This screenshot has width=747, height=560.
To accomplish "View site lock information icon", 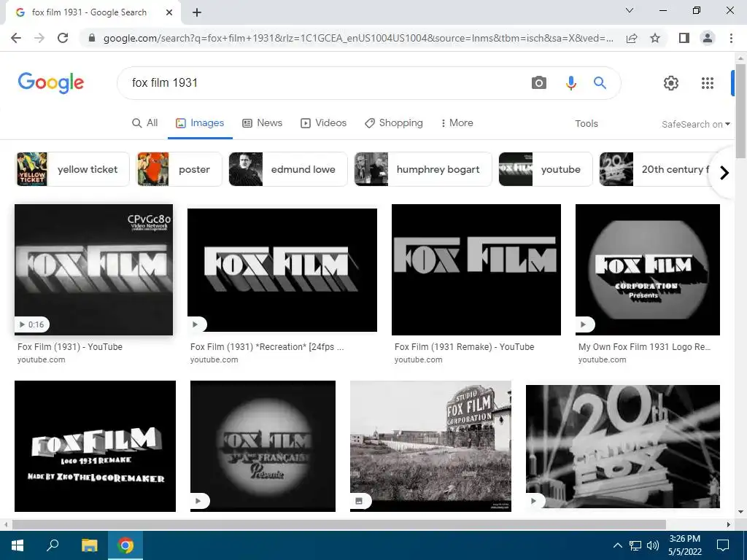I will tap(92, 38).
